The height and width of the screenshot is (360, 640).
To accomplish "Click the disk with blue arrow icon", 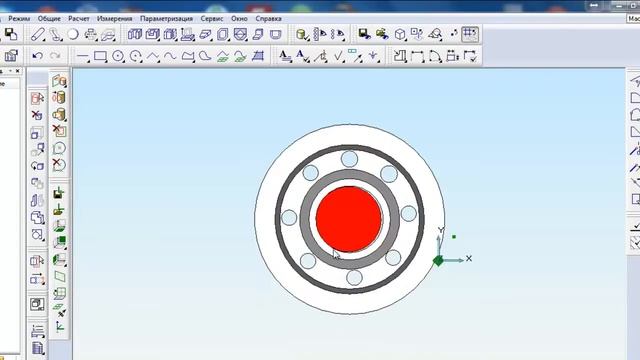I will point(364,35).
